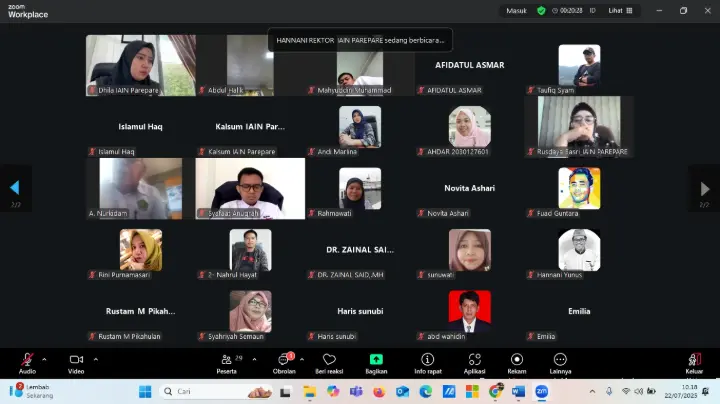Image resolution: width=720 pixels, height=404 pixels.
Task: Leave meeting with Keluar button
Action: (694, 360)
